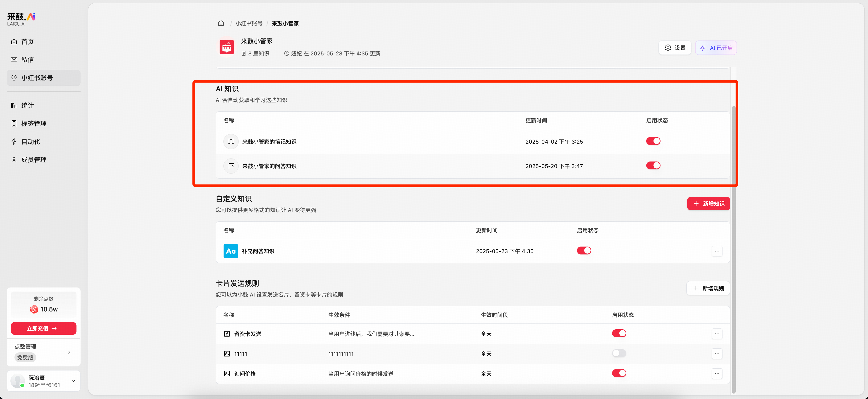Viewport: 868px width, 399px height.
Task: Click the 来鼓小管家 account avatar icon
Action: (x=227, y=47)
